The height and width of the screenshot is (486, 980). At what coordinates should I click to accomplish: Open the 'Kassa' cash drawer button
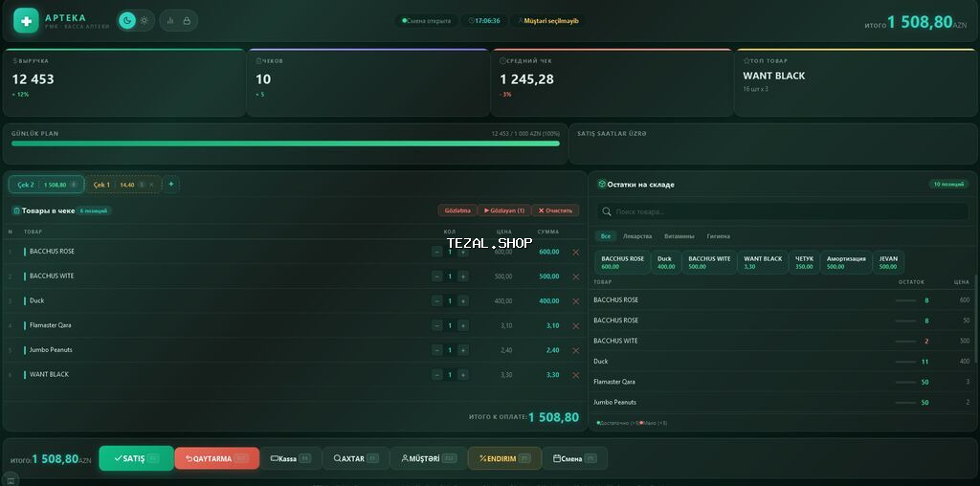pyautogui.click(x=291, y=458)
